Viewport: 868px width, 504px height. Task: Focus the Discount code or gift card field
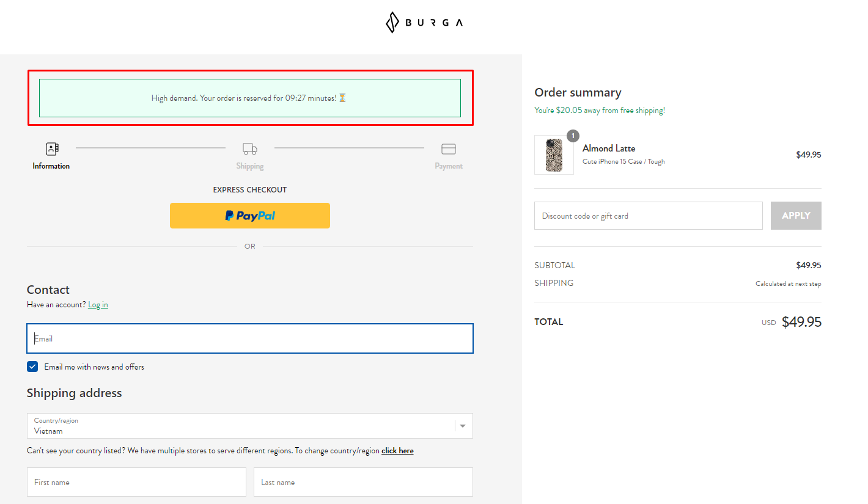[649, 216]
